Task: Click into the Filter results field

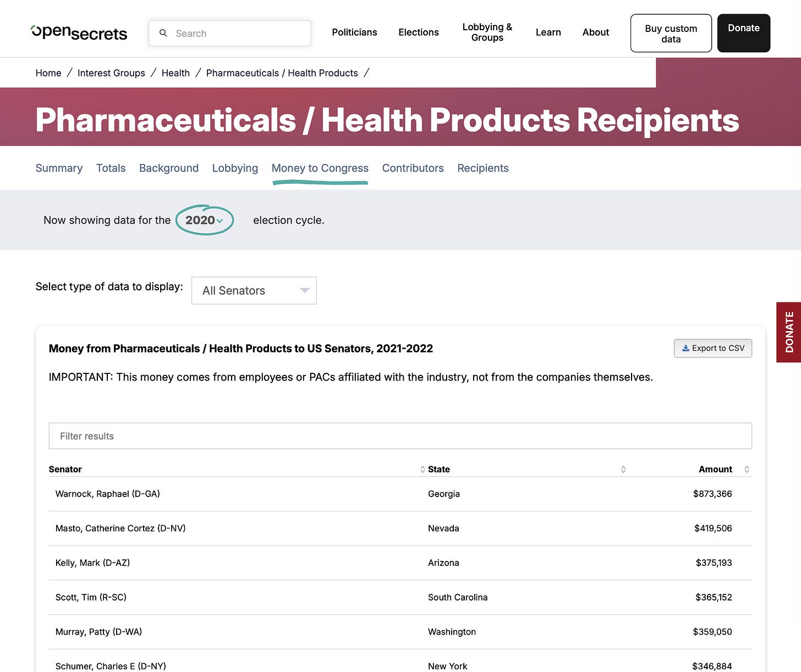Action: [401, 436]
